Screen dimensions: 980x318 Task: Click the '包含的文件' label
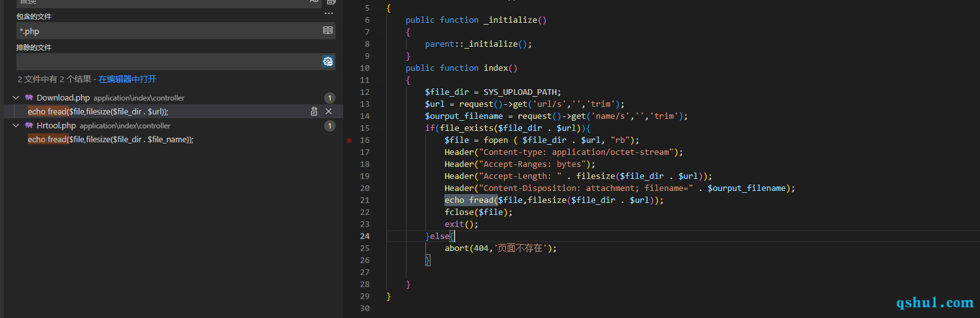point(34,16)
